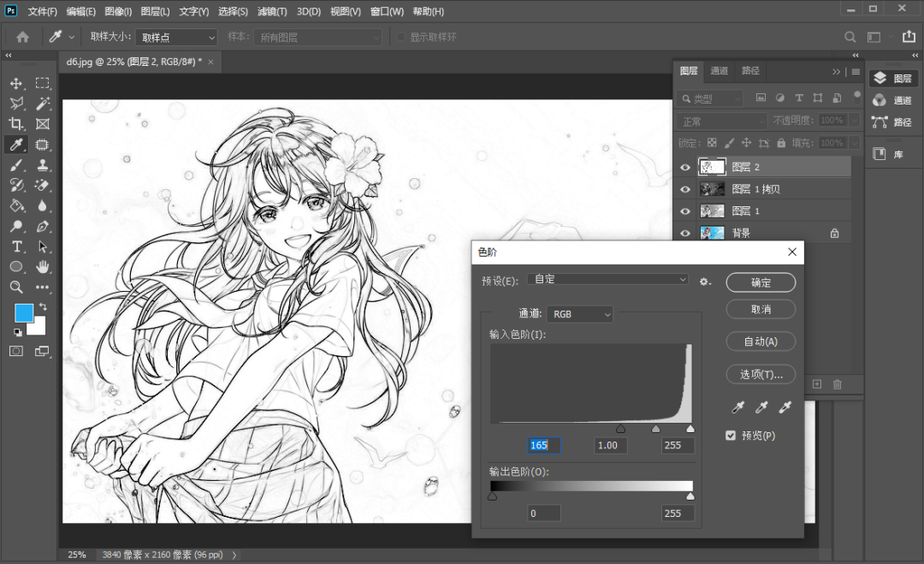Select the Magic Wand tool

[43, 104]
